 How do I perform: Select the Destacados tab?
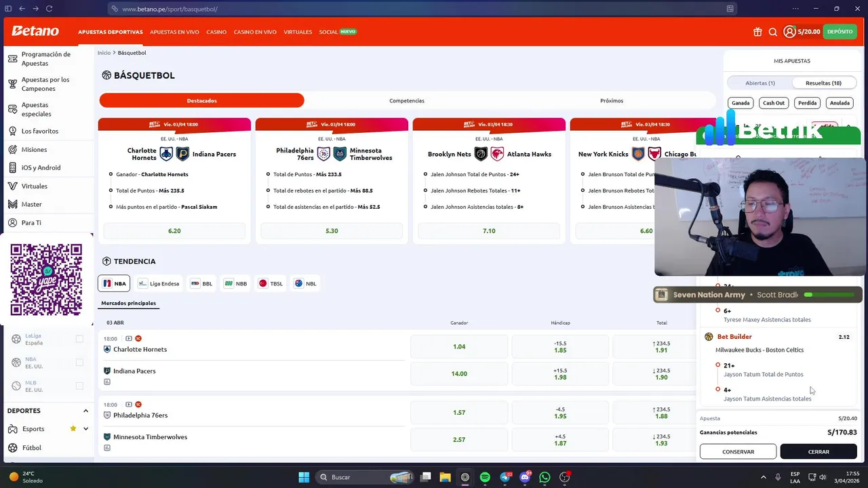(x=201, y=100)
